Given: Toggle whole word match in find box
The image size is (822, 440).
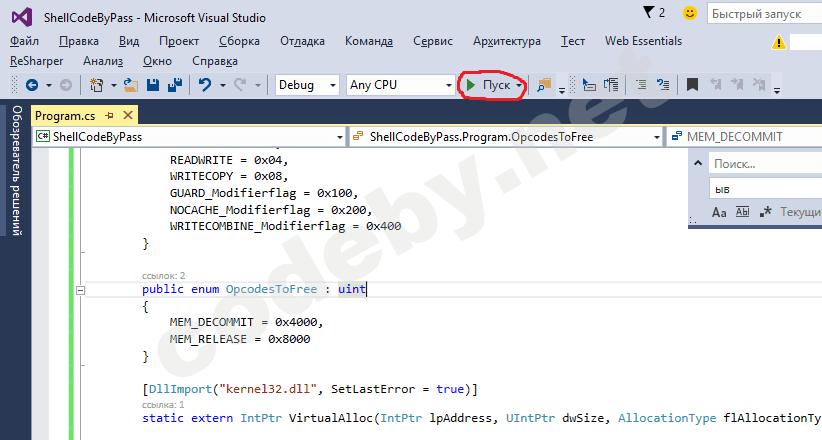Looking at the screenshot, I should [742, 212].
